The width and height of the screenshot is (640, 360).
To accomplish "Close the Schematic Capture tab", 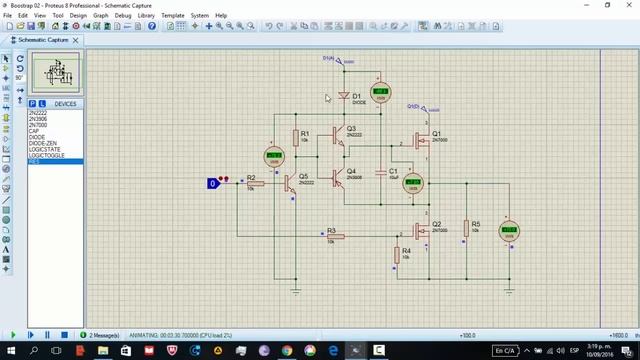I will [76, 40].
